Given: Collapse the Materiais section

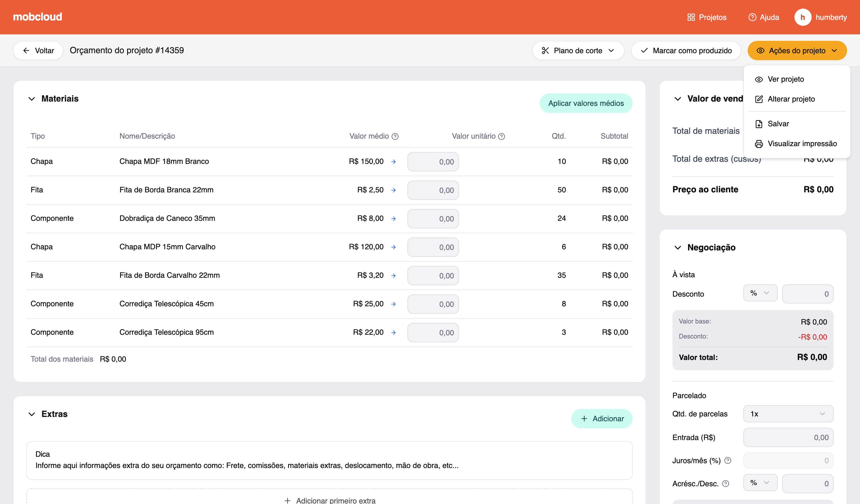Looking at the screenshot, I should 32,99.
